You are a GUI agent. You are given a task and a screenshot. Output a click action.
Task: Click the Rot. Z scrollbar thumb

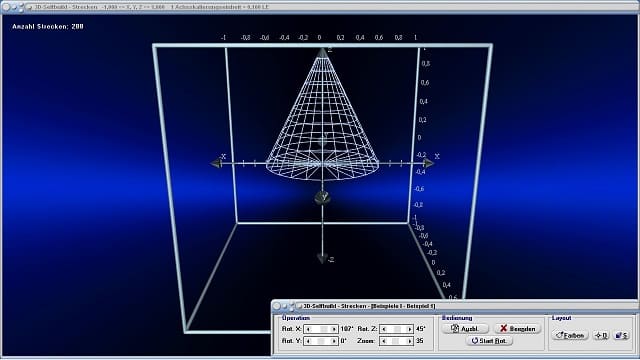pyautogui.click(x=397, y=329)
